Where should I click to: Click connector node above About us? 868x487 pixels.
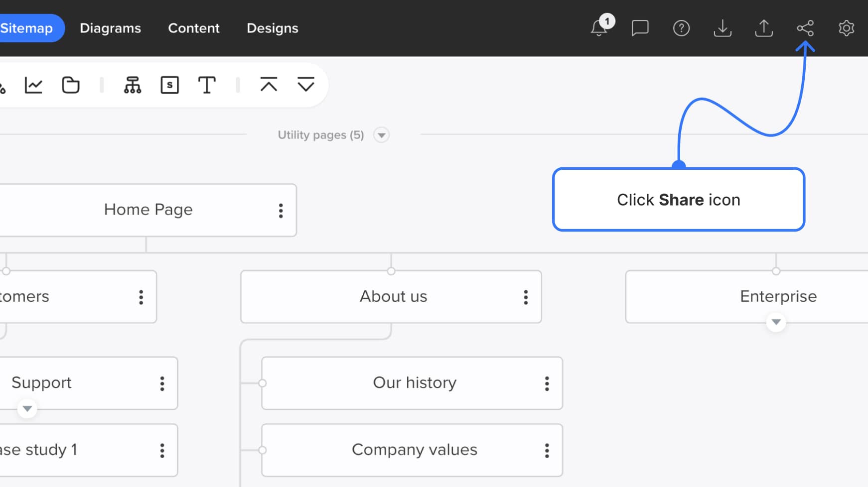click(391, 271)
